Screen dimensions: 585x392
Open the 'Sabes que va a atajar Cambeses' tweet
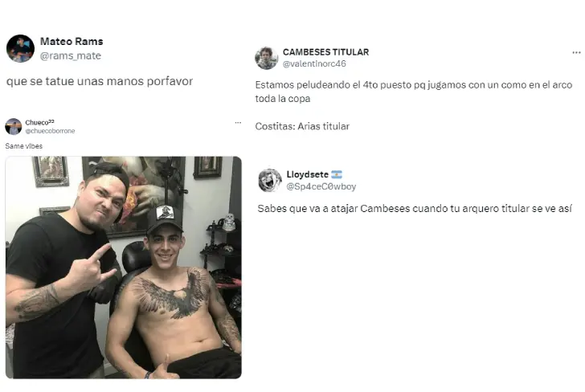click(x=415, y=209)
